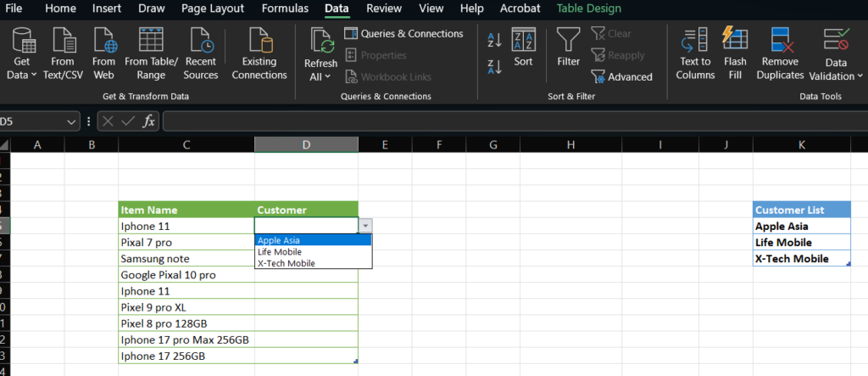Screen dimensions: 868x376
Task: Click Queries & Connections button
Action: pyautogui.click(x=403, y=34)
